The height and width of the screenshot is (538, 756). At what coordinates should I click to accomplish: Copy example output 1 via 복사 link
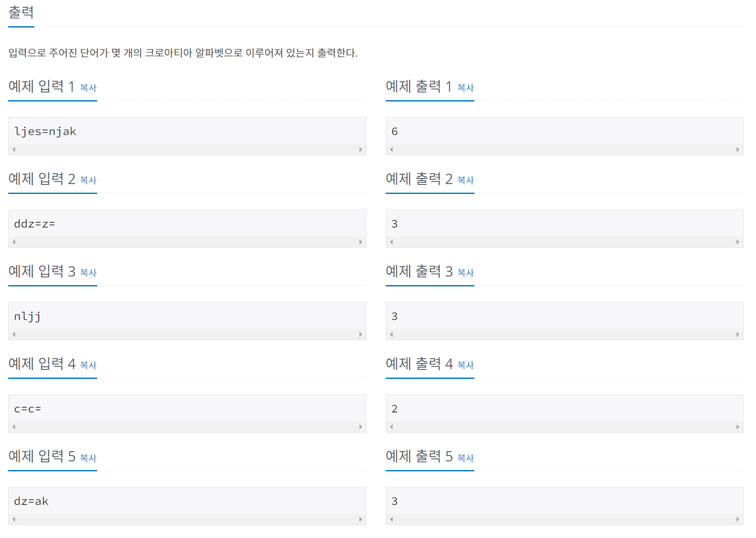tap(465, 88)
